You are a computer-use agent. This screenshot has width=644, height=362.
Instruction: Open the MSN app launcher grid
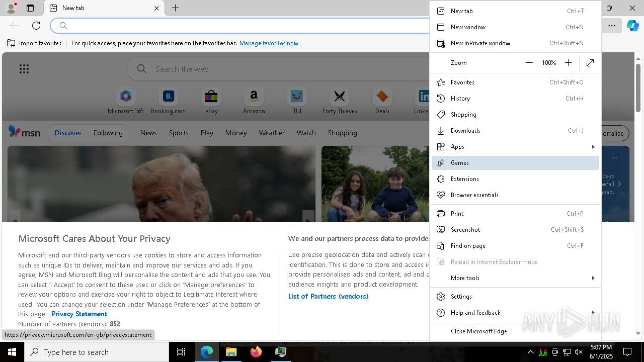click(24, 69)
